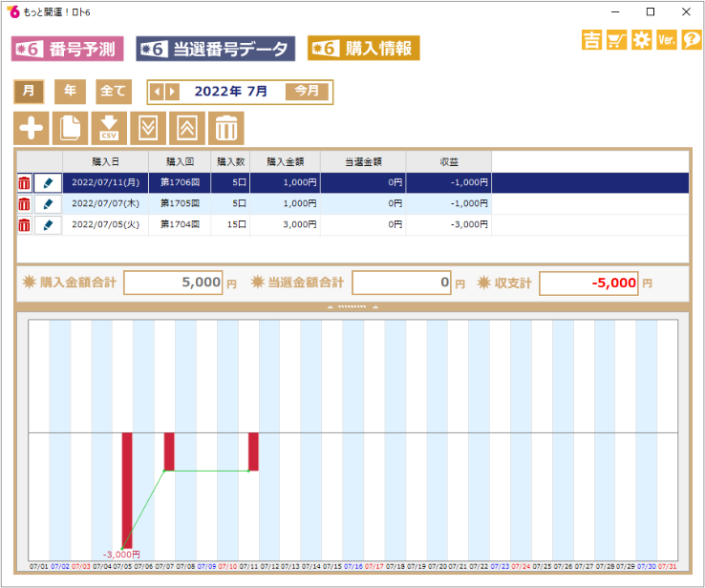The width and height of the screenshot is (705, 588).
Task: Click the 15口 purchase count cell
Action: coord(230,224)
